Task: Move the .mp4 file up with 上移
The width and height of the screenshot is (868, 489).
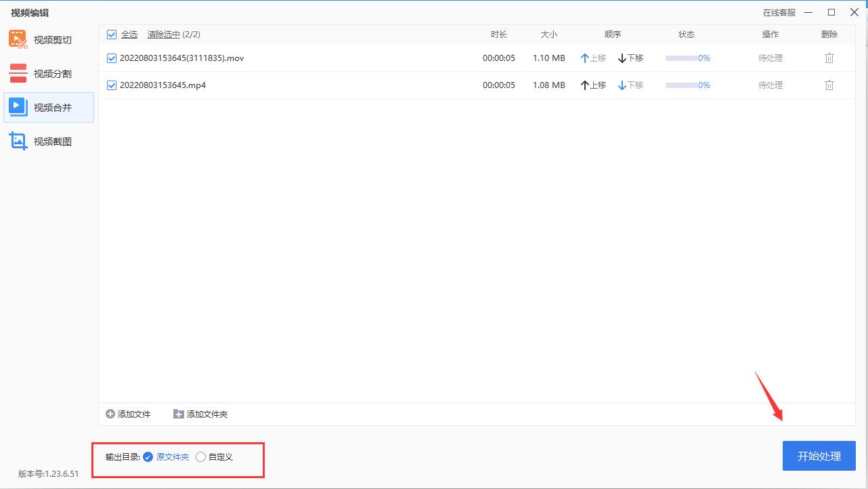Action: point(593,85)
